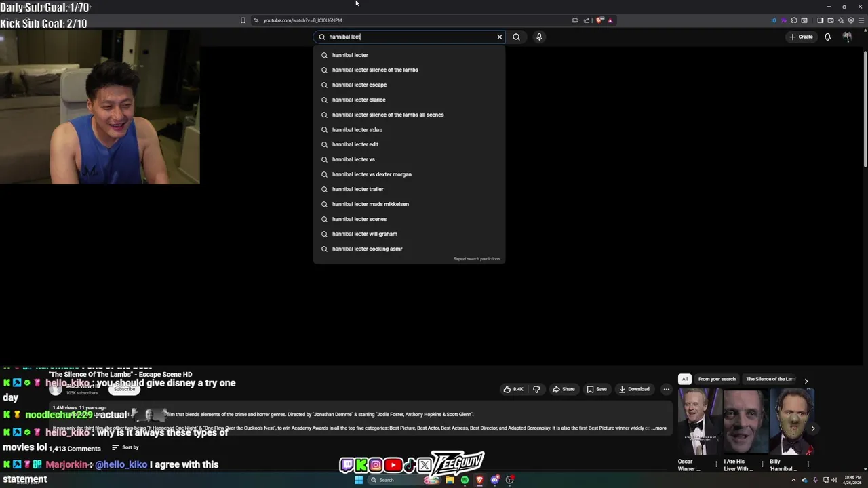Click the Create button
Image resolution: width=868 pixels, height=488 pixels.
[x=801, y=37]
